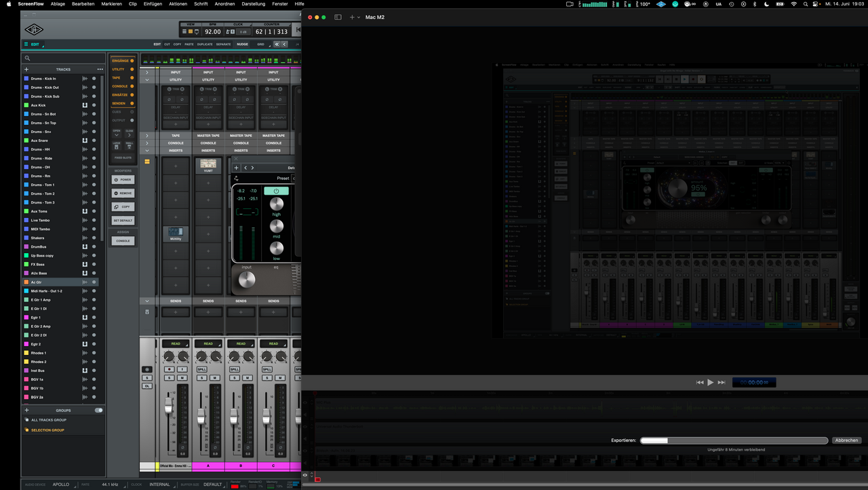Open the TRACKS three-dots options menu
Viewport: 868px width, 490px height.
pos(100,69)
